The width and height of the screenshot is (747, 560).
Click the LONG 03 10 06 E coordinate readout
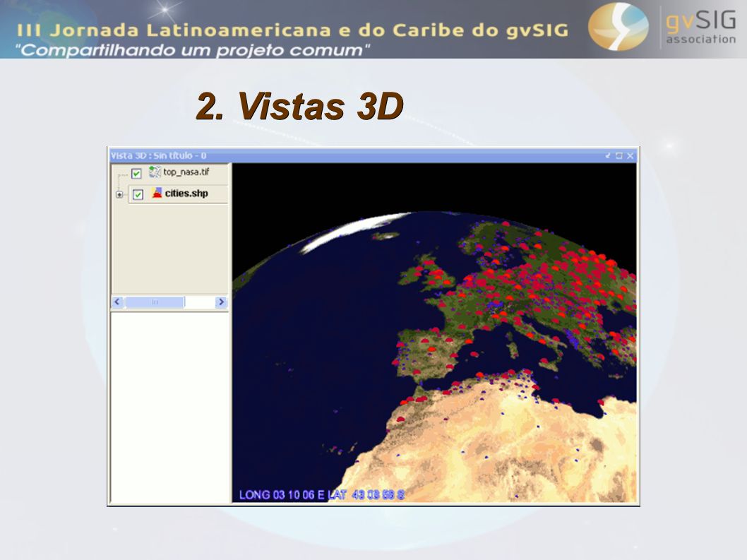click(x=281, y=495)
